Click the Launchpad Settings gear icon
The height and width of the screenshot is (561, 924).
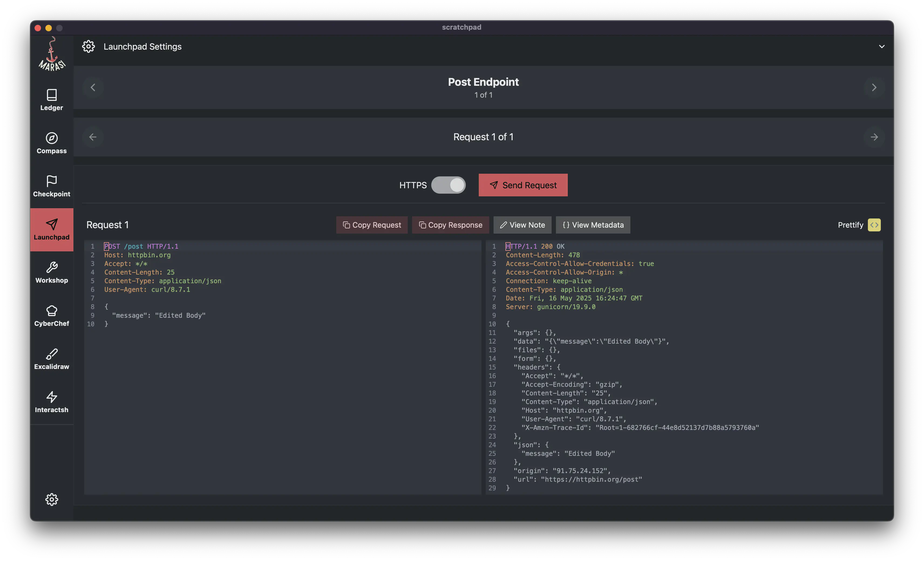tap(89, 46)
